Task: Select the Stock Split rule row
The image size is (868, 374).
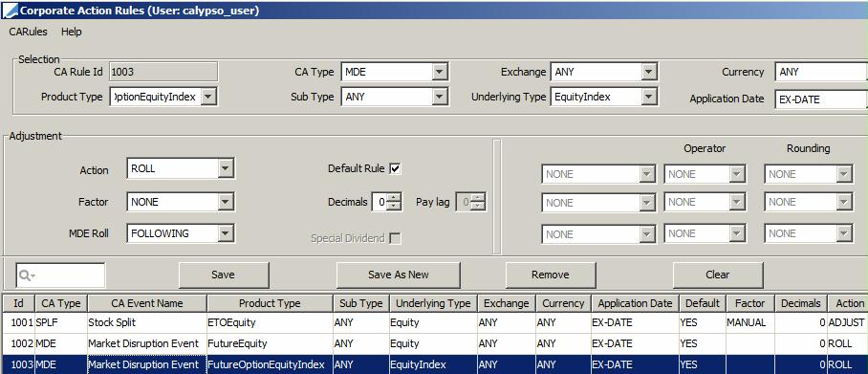Action: point(434,322)
